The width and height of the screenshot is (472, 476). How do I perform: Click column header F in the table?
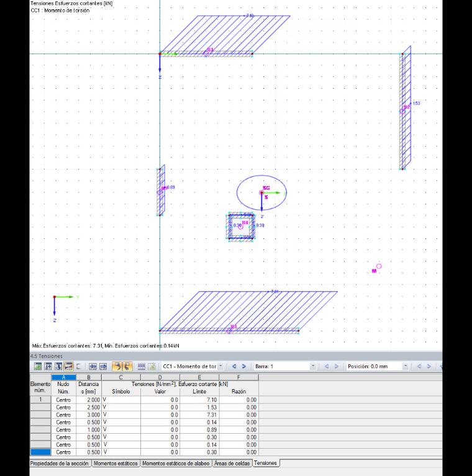[238, 377]
